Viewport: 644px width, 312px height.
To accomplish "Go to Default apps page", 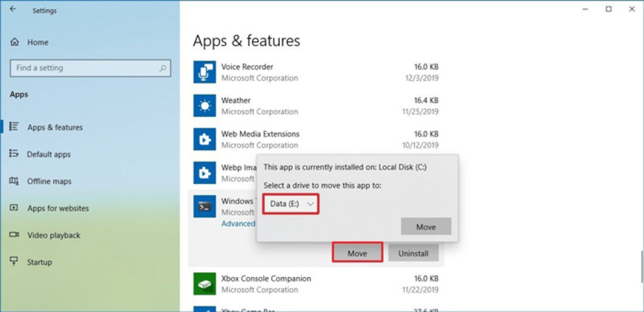I will click(x=49, y=154).
